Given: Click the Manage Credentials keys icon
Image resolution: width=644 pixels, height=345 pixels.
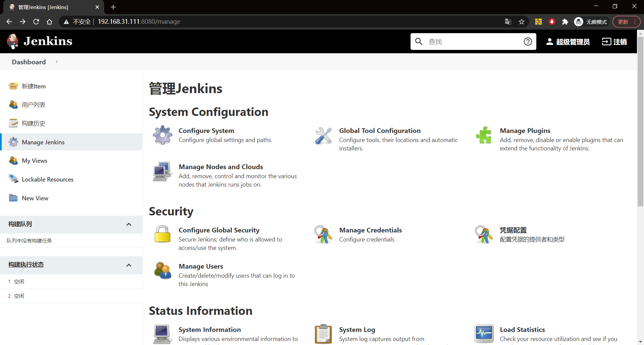Looking at the screenshot, I should click(x=323, y=234).
